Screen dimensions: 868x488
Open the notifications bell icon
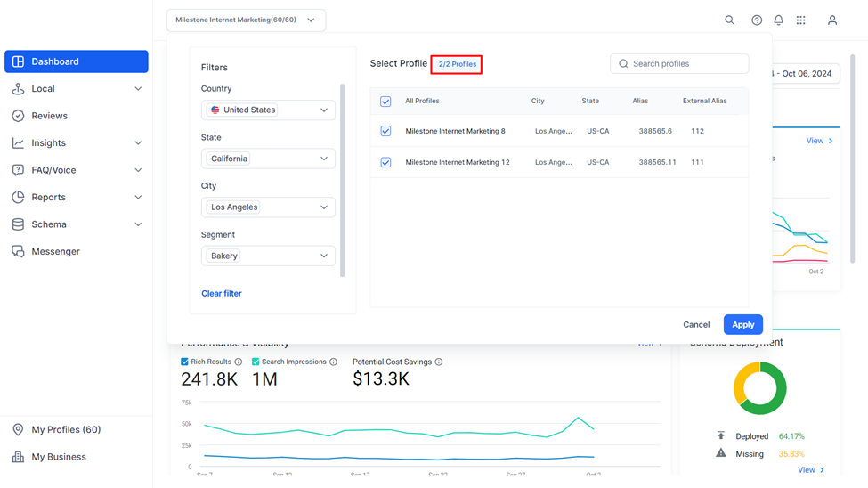778,20
